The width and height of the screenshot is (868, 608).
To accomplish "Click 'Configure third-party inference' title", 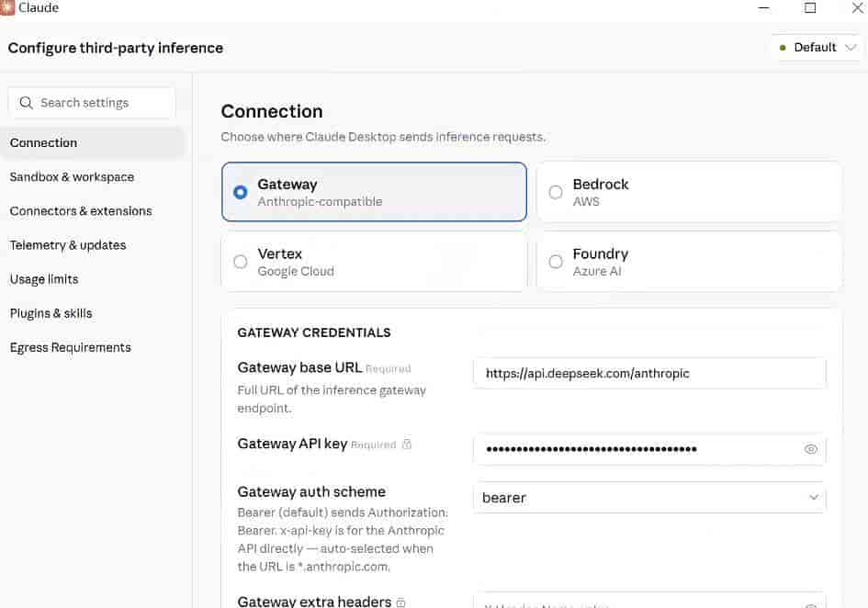I will pyautogui.click(x=115, y=48).
